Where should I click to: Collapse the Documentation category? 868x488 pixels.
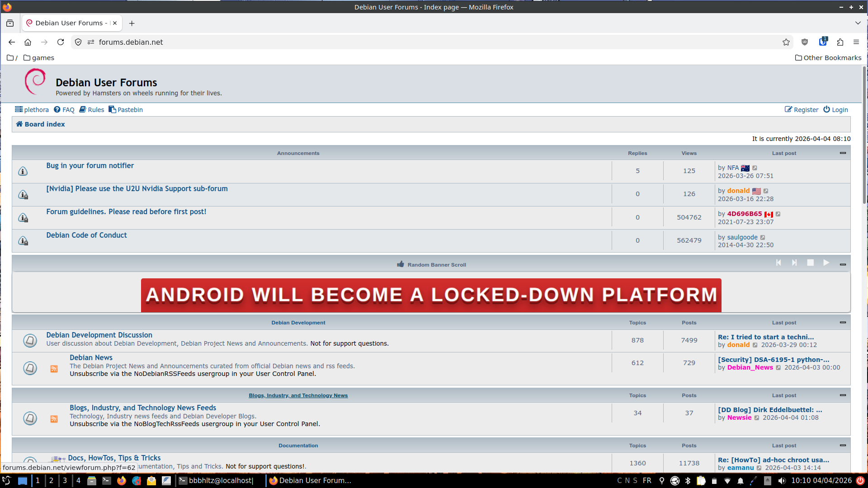(x=843, y=445)
